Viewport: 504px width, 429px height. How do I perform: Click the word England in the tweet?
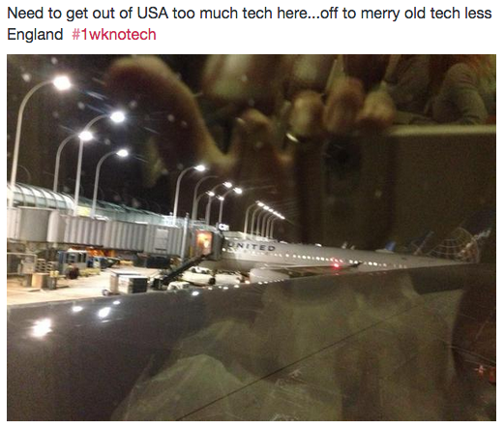35,34
